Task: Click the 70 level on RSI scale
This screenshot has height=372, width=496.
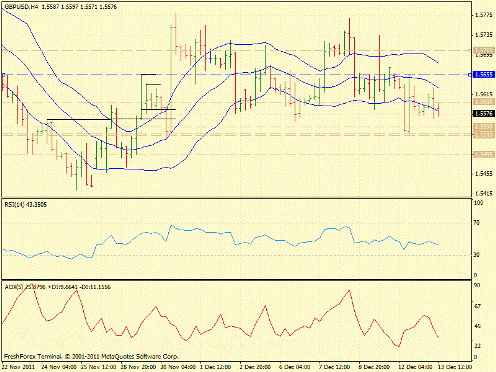Action: (x=477, y=223)
